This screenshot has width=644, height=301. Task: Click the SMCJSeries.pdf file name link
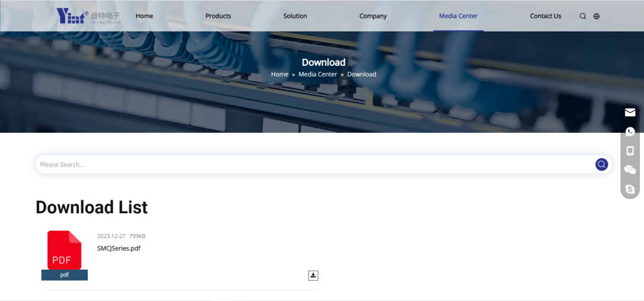[x=119, y=248]
